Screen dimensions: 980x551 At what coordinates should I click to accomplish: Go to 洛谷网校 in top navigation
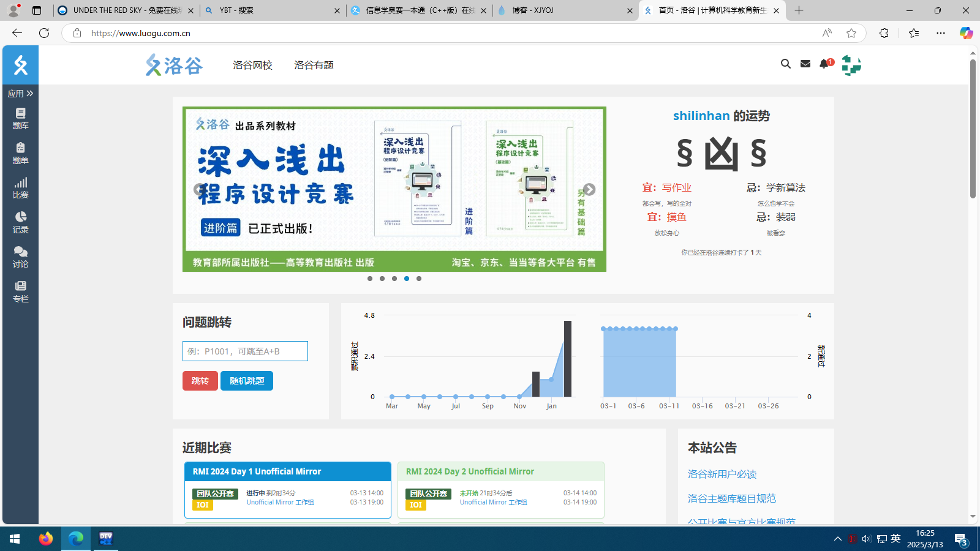(x=252, y=65)
